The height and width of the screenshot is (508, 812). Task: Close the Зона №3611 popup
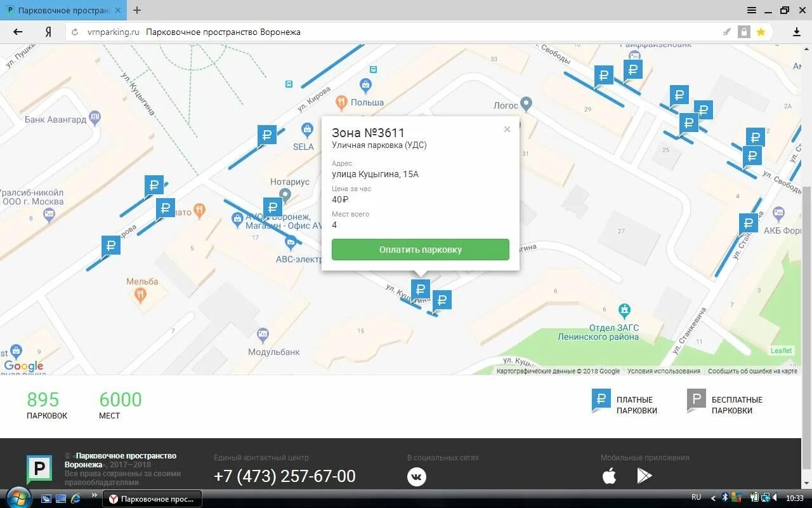tap(507, 129)
